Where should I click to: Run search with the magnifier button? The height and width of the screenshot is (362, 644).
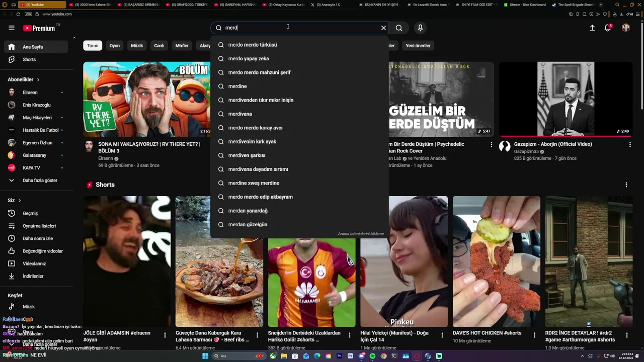click(399, 28)
